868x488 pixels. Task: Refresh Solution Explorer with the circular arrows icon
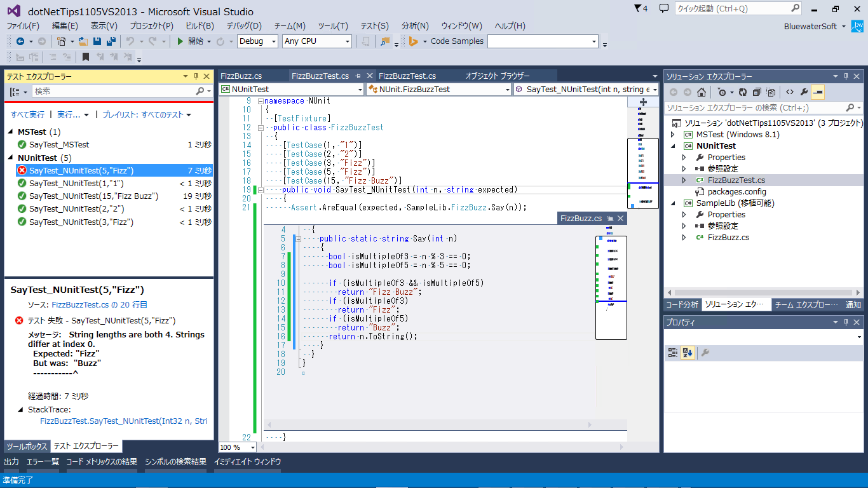(x=743, y=92)
